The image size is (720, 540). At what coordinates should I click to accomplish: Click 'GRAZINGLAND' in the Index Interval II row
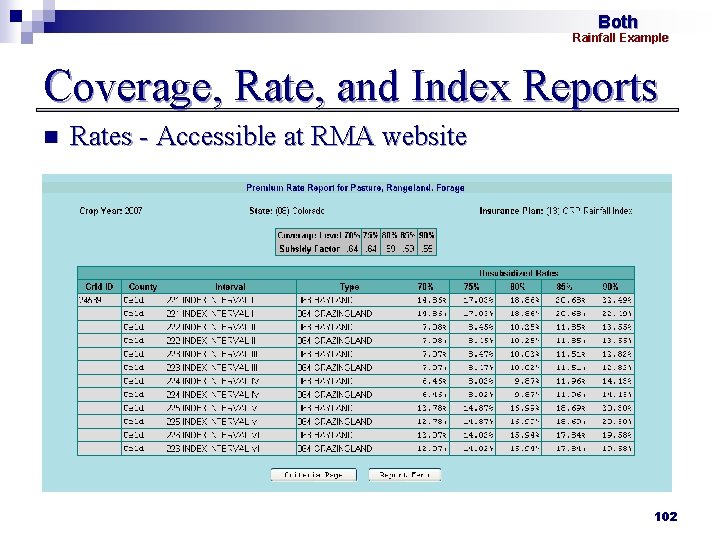pos(343,341)
